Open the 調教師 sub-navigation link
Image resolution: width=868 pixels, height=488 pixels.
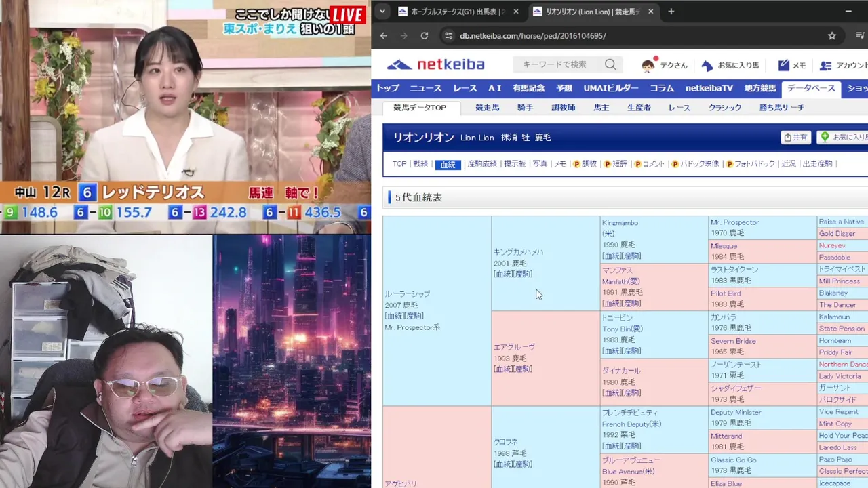(563, 108)
